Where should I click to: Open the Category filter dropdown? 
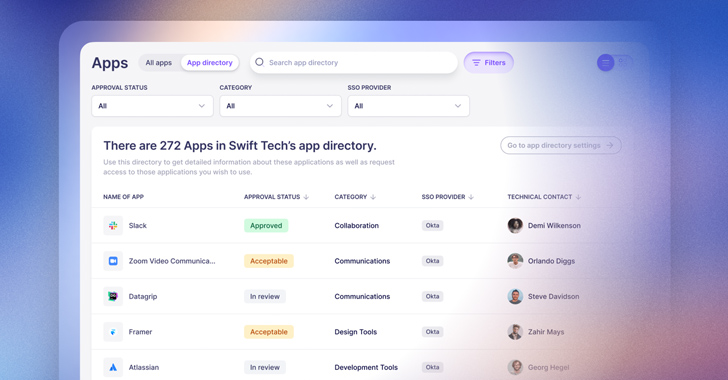[280, 106]
